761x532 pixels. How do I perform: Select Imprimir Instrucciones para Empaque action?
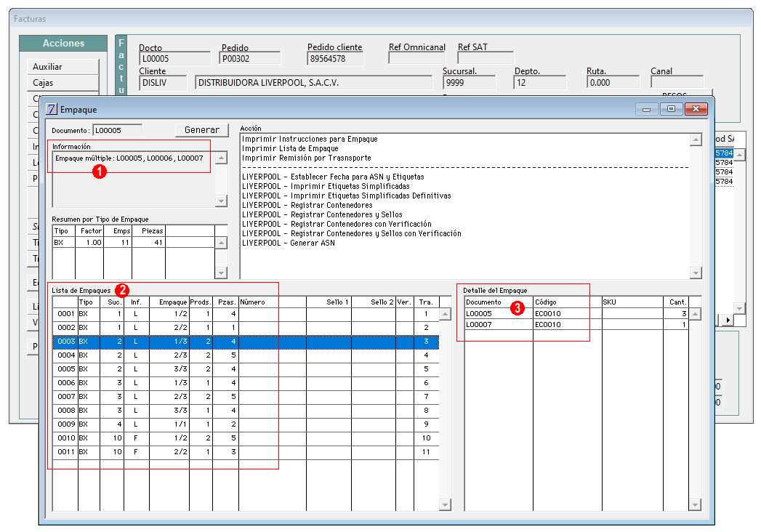[x=310, y=139]
